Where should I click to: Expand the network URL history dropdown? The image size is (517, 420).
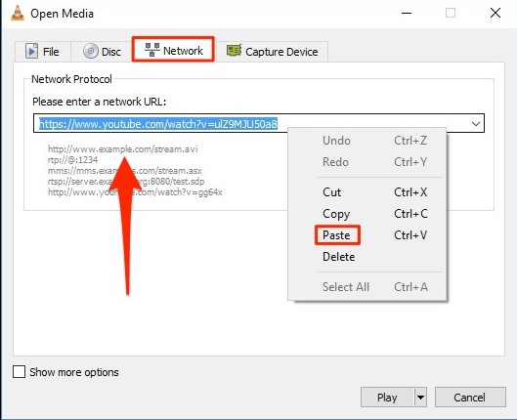point(475,124)
